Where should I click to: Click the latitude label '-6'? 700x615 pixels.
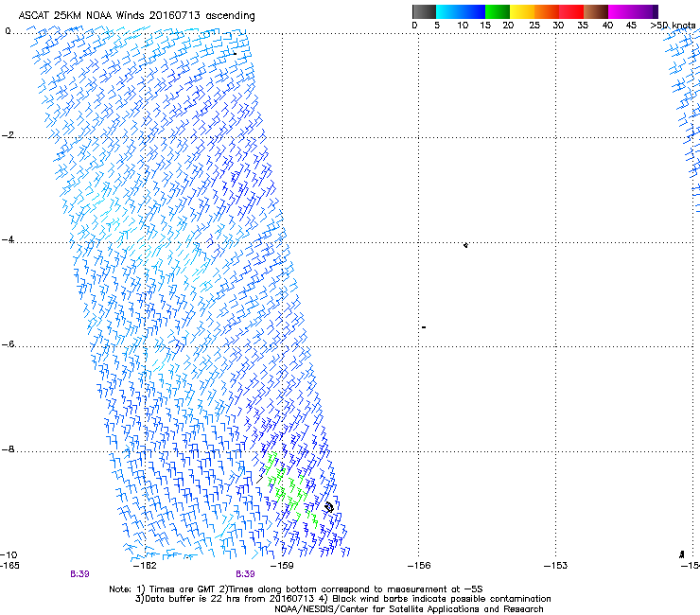point(8,343)
